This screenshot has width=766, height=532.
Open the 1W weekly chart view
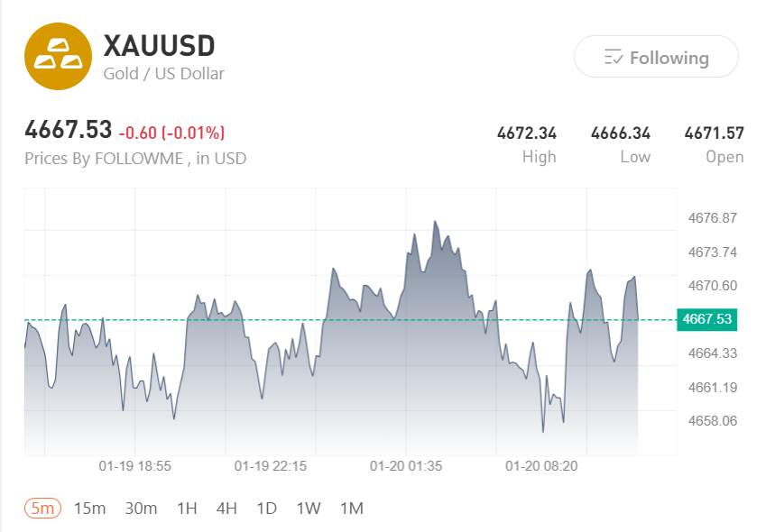pos(309,508)
